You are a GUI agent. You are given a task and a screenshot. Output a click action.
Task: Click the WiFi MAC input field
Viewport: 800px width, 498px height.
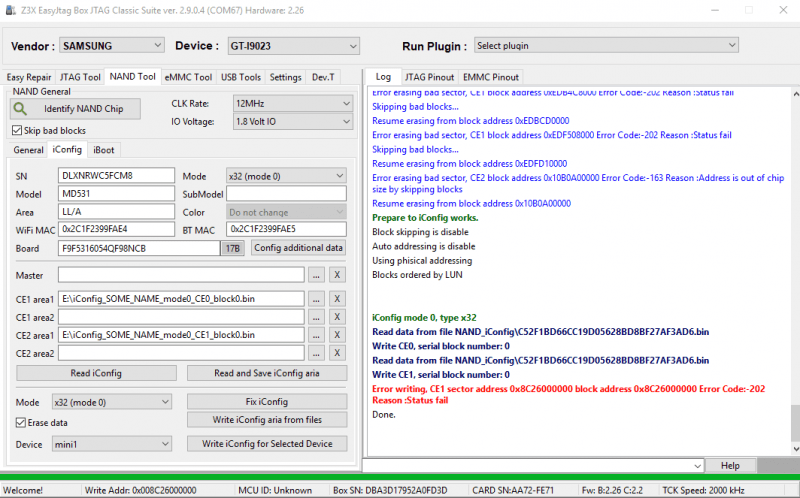[116, 230]
